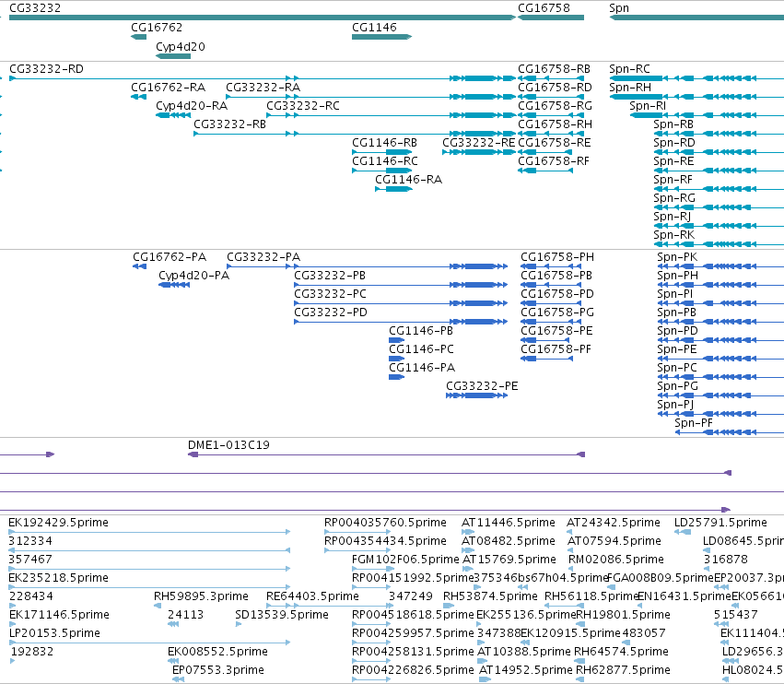This screenshot has height=684, width=784.
Task: Click protein CG33232-PA
Action: (263, 257)
